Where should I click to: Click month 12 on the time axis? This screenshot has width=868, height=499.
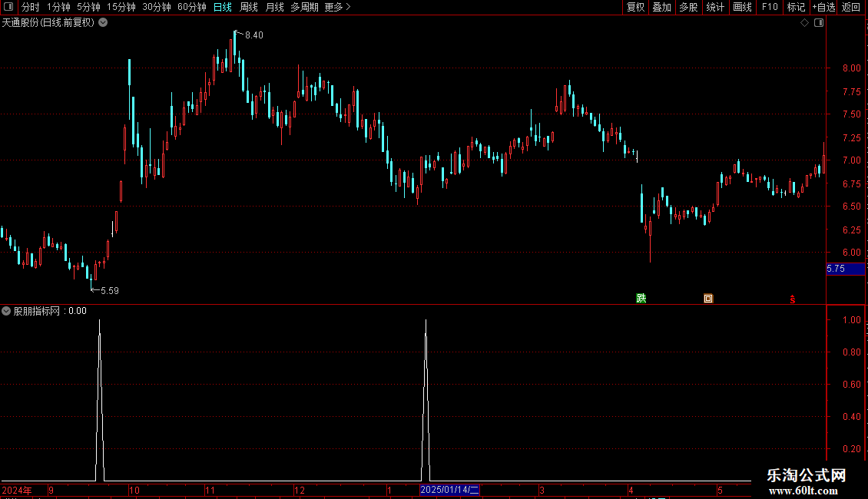299,490
